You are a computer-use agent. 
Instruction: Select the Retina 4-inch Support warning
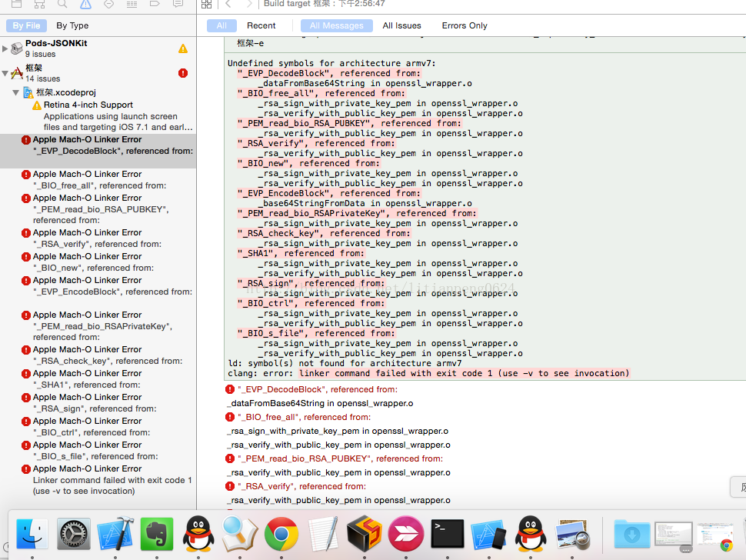98,116
